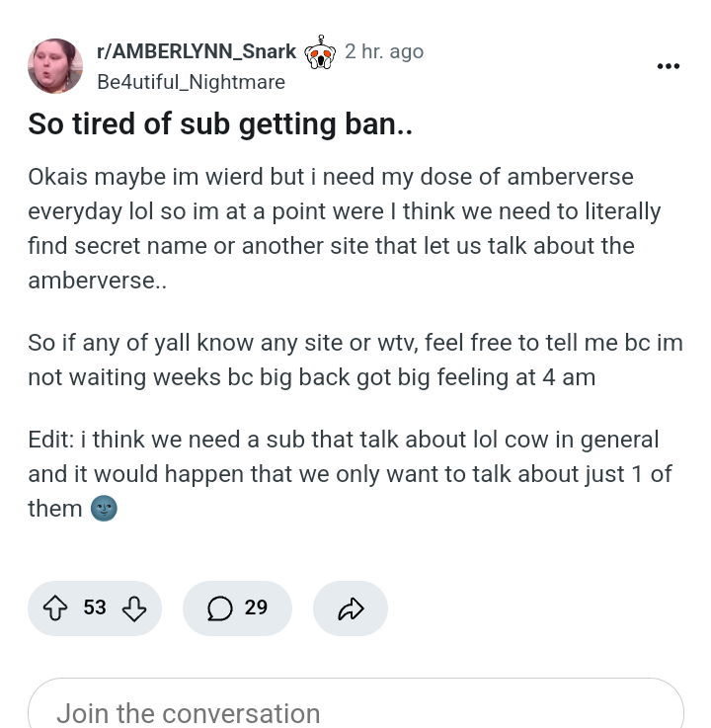The height and width of the screenshot is (728, 711).
Task: Open comments via the speech bubble icon
Action: pos(219,608)
